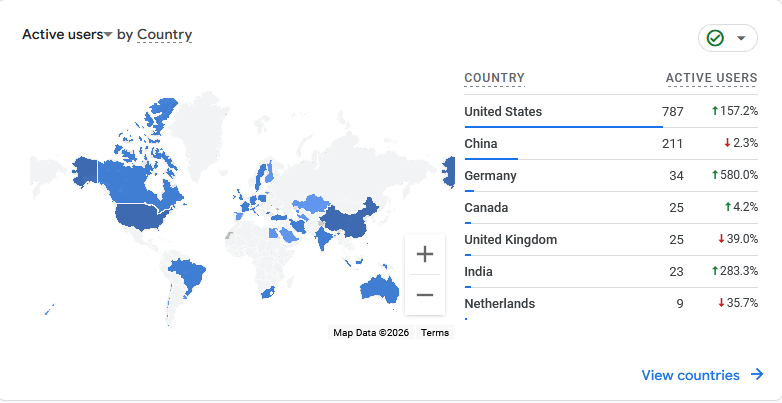This screenshot has width=782, height=403.
Task: Click the arrow next to View countries
Action: [x=757, y=375]
